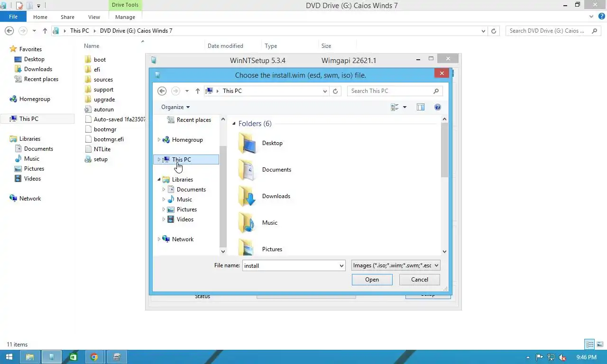Click the Windows Start button
Viewport: 607px width, 364px height.
[x=9, y=357]
